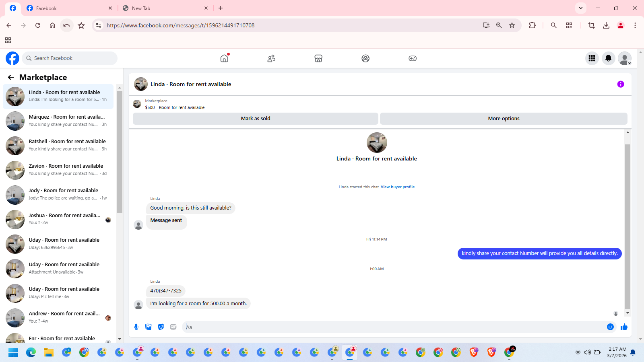Click the Facebook logo
This screenshot has height=362, width=644.
12,58
